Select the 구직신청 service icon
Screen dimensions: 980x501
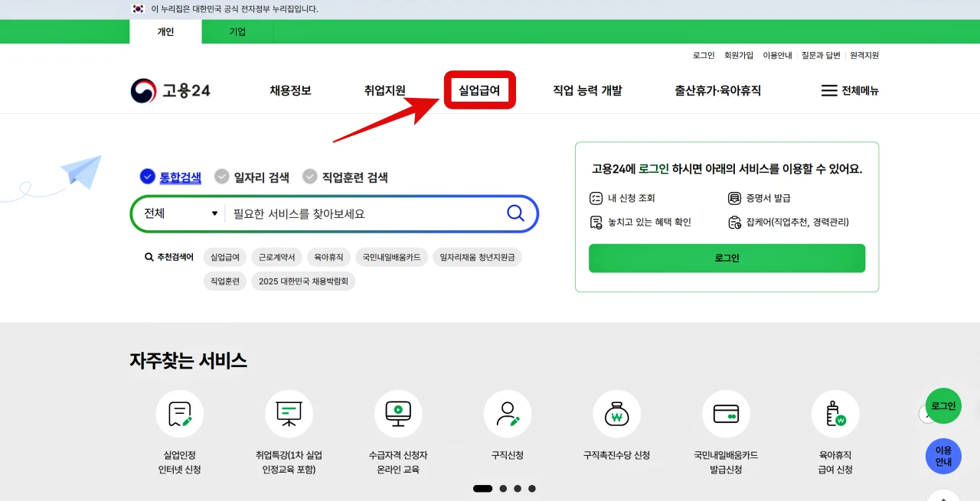click(508, 413)
